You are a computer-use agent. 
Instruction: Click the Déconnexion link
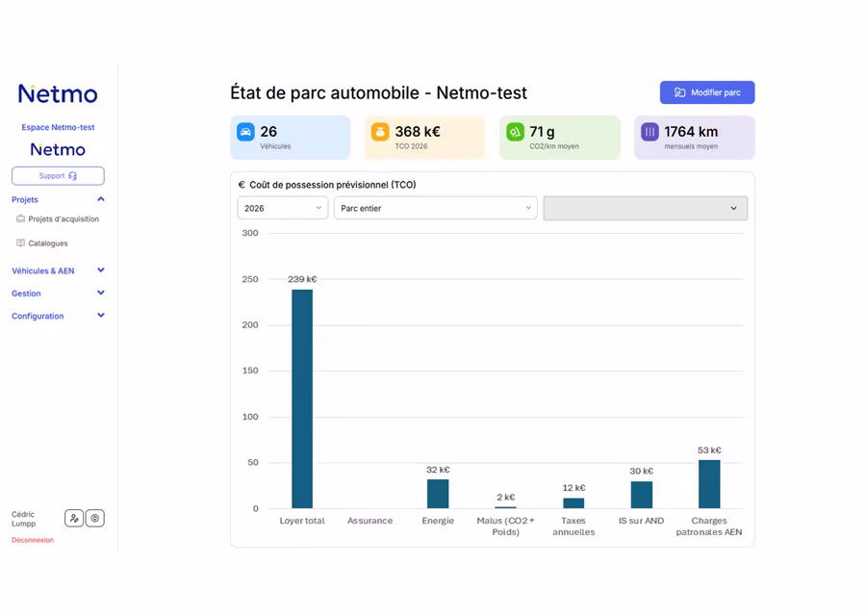(x=33, y=540)
